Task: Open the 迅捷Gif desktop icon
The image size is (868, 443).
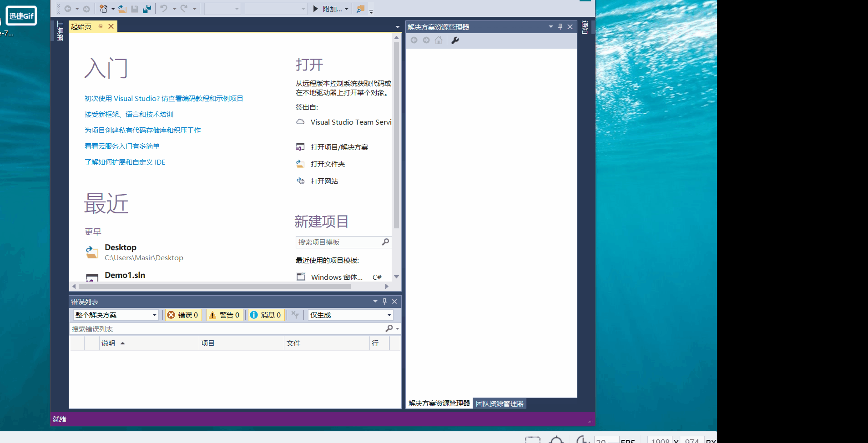Action: pos(21,16)
